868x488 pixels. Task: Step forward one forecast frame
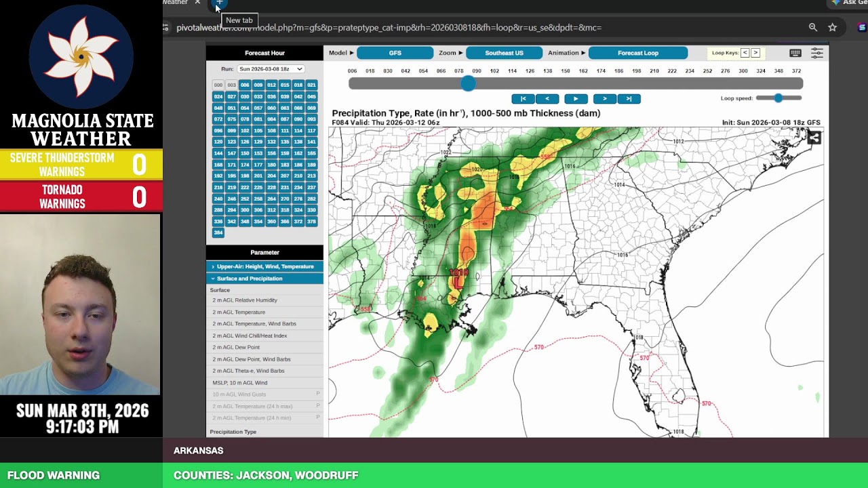point(604,99)
